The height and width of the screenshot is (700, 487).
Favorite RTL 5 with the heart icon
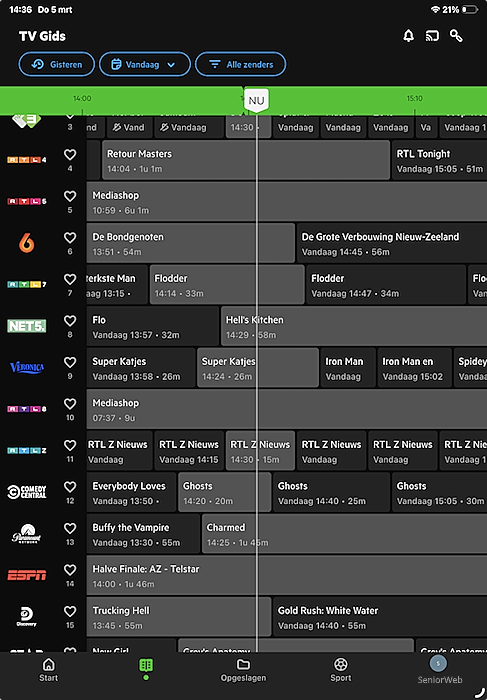point(70,196)
